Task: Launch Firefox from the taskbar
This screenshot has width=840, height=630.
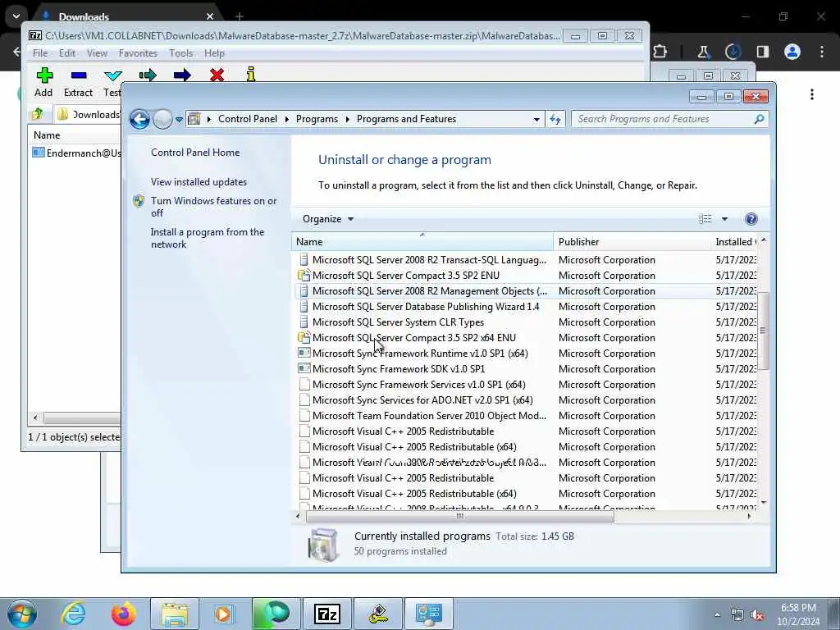Action: (x=124, y=614)
